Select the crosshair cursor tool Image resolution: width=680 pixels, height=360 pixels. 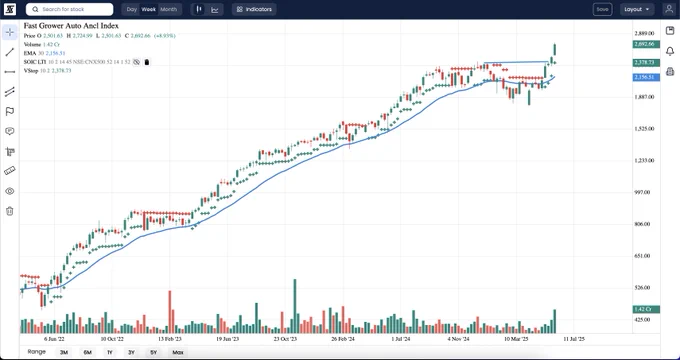coord(10,32)
